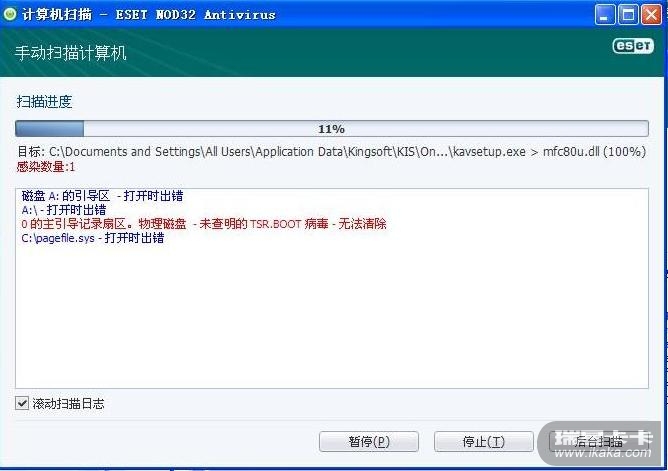The height and width of the screenshot is (471, 668).
Task: Click the window title 计算机扫描 - ESET NOD32 Antivirus
Action: pyautogui.click(x=149, y=14)
